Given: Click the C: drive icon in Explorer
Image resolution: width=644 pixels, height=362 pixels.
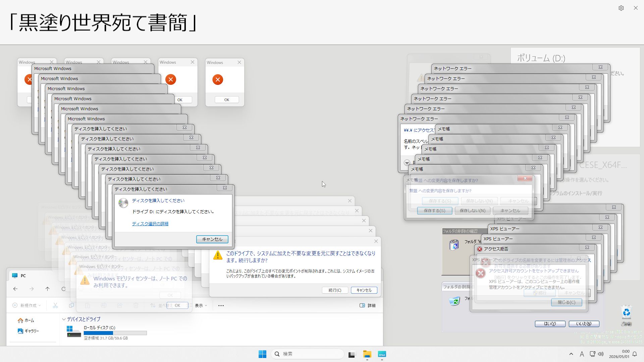Looking at the screenshot, I should (x=73, y=331).
